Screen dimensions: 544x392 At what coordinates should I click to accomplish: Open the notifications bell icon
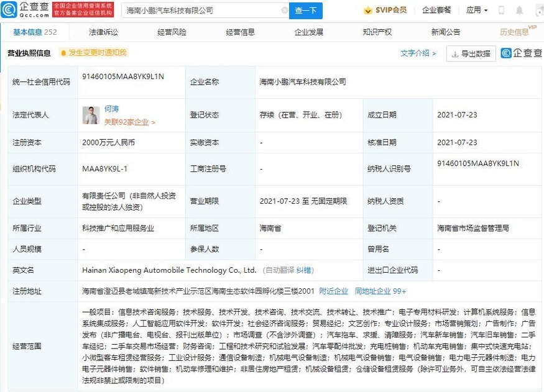[519, 11]
